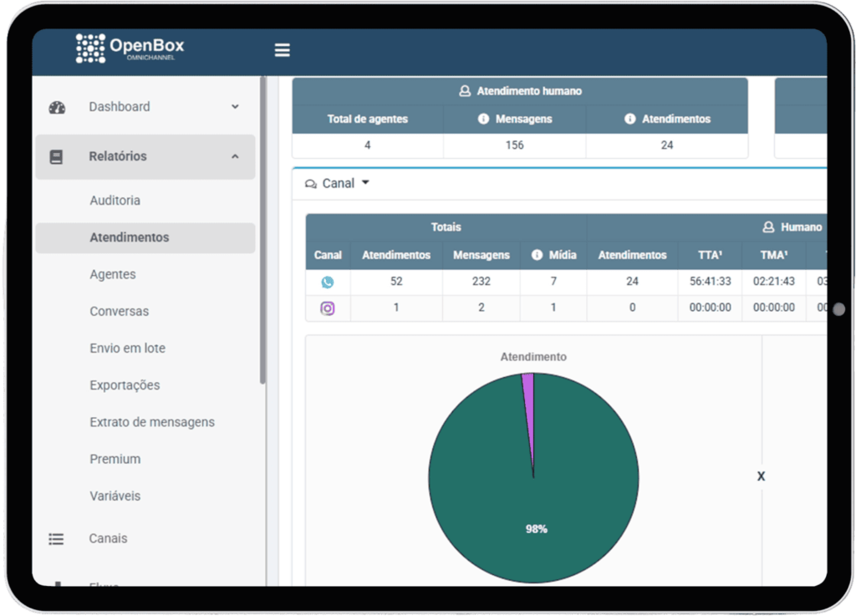Click the 56:41:33 TTA value

point(711,282)
